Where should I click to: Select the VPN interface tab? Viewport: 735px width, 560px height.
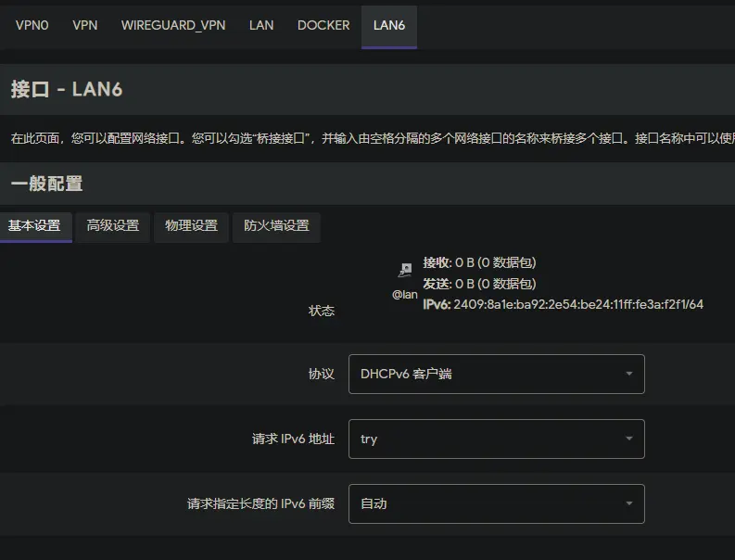click(x=85, y=25)
